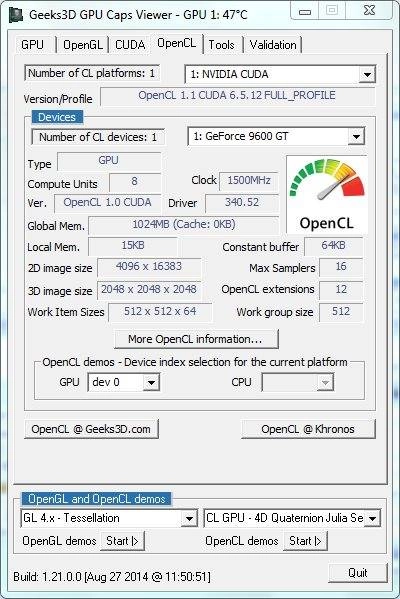Click the OpenCL extensions value 12
Screen dimensions: 400x599
click(x=341, y=290)
